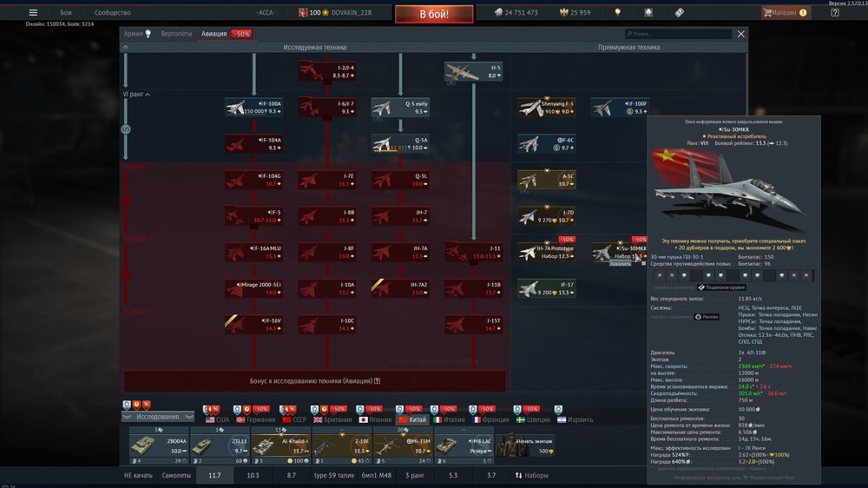This screenshot has width=868, height=488.
Task: Collapse the VII ранг section
Action: tap(137, 166)
